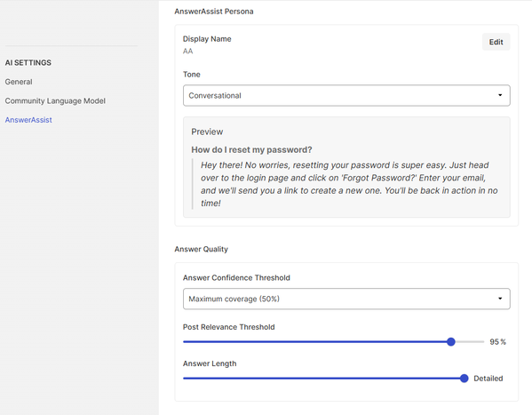Open Community Language Model settings
Screen dimensions: 532x415
[55, 101]
